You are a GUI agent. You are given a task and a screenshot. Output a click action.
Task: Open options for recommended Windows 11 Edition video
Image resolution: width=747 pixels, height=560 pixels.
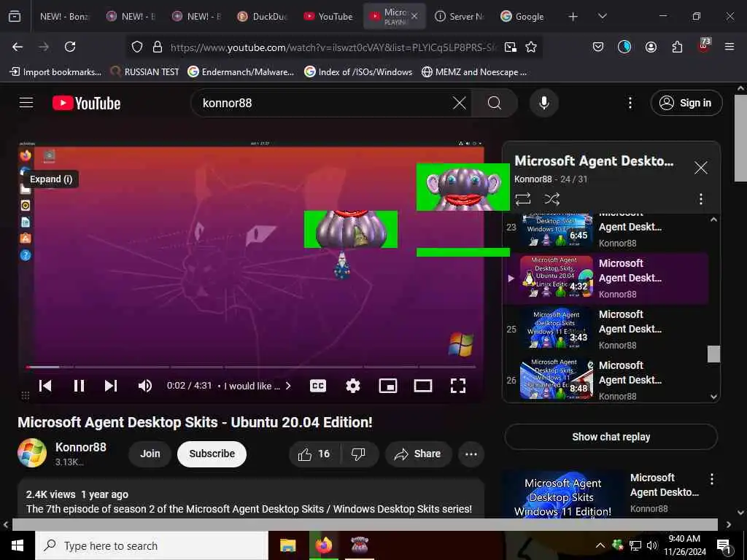tap(712, 480)
